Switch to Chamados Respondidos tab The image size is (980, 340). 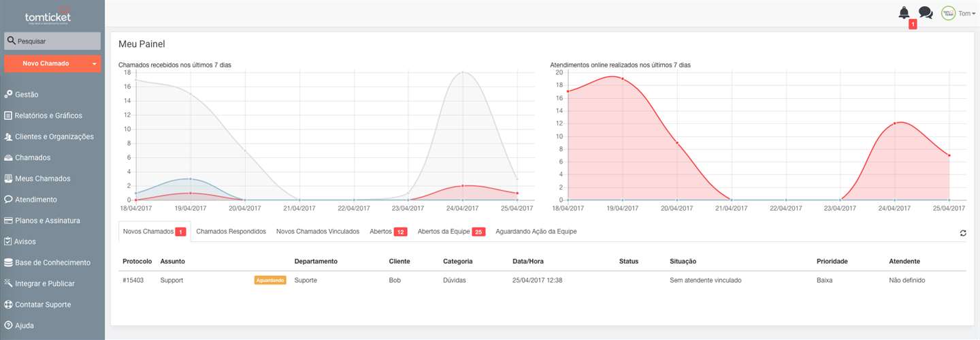click(231, 232)
